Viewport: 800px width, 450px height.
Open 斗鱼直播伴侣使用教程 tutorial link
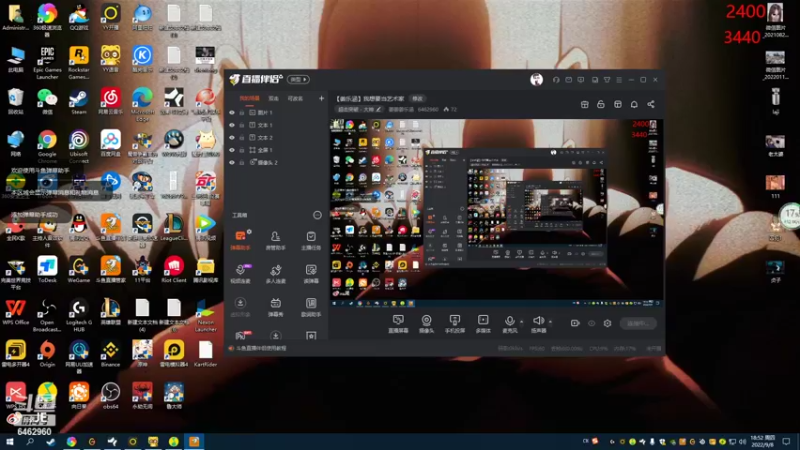pos(261,348)
